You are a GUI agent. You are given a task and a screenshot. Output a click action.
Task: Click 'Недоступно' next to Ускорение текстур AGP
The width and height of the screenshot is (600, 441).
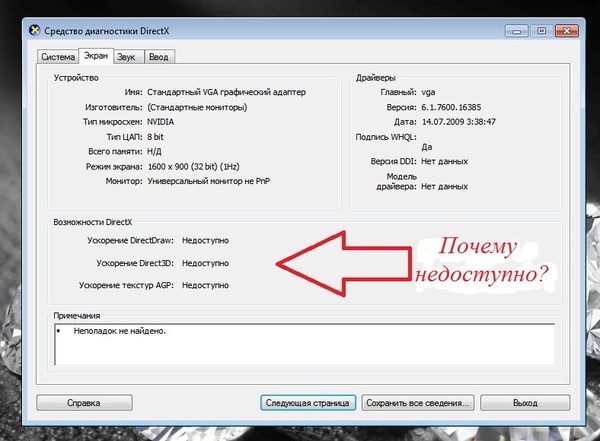click(205, 285)
